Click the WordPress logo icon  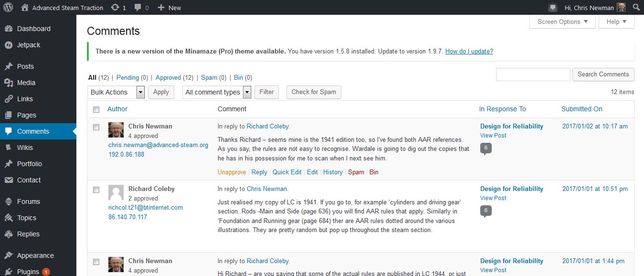tap(8, 8)
